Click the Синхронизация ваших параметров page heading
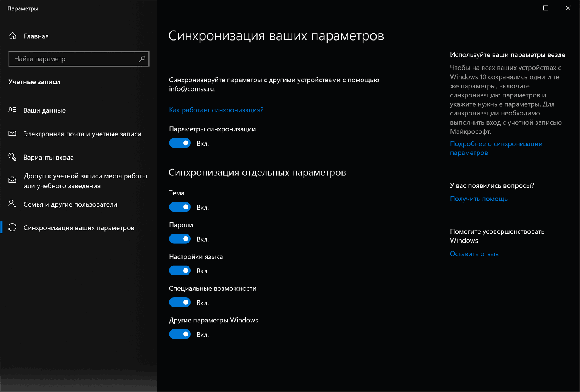Viewport: 580px width, 392px height. [276, 36]
